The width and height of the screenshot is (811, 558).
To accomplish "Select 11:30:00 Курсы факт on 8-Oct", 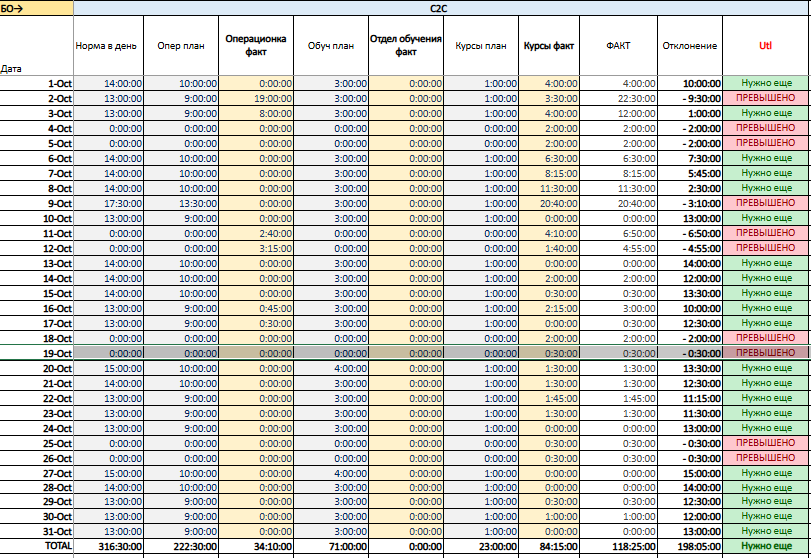I will 549,188.
